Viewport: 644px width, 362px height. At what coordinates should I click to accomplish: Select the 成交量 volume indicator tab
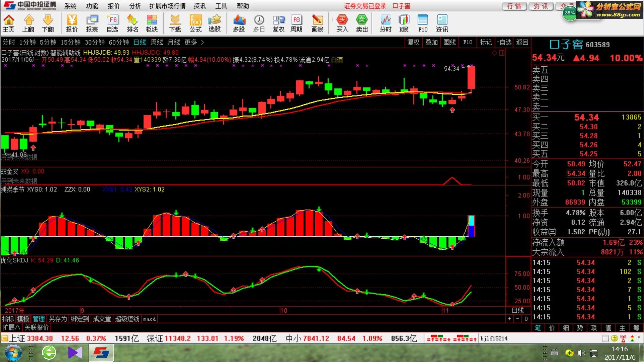click(x=102, y=319)
